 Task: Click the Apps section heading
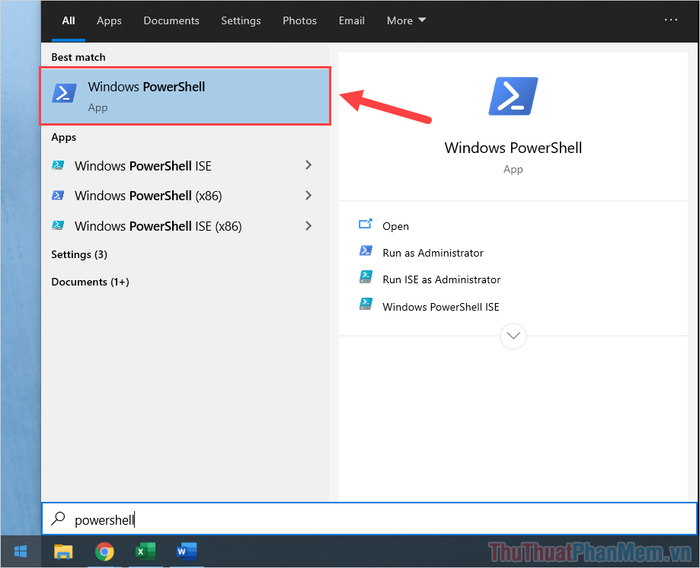63,137
